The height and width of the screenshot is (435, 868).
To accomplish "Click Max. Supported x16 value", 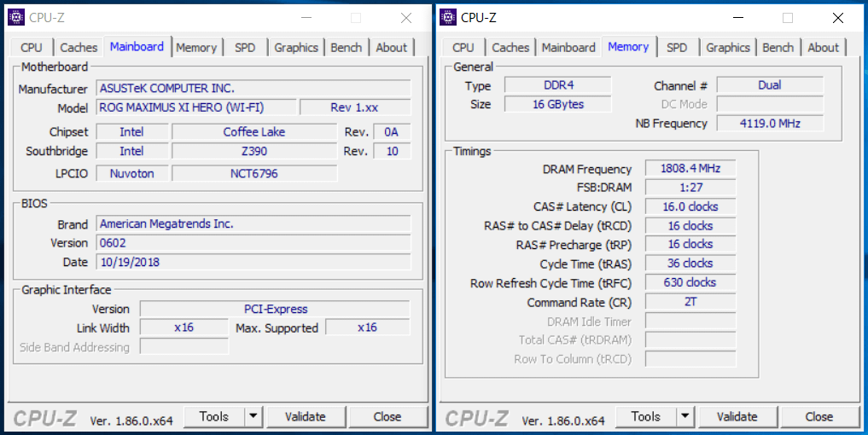I will click(x=368, y=328).
